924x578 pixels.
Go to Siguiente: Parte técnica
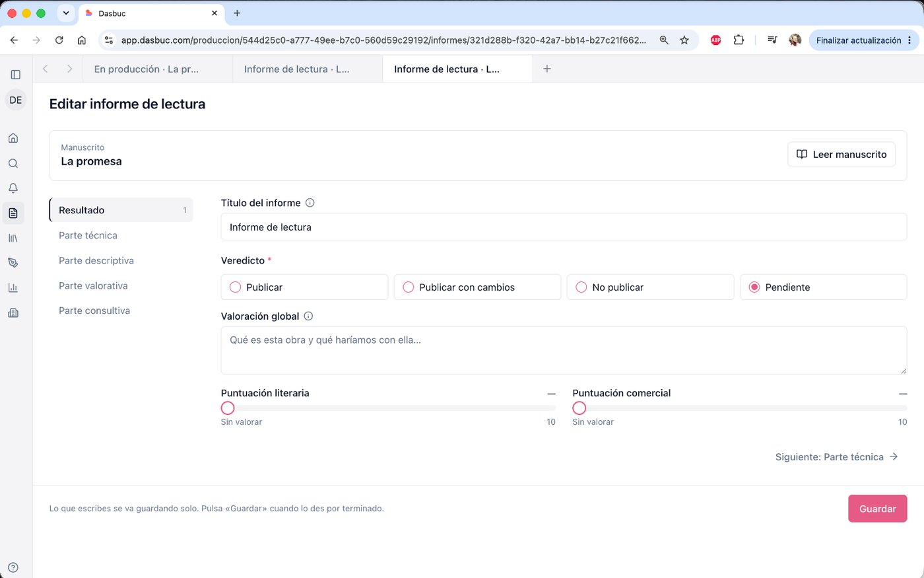tap(836, 456)
